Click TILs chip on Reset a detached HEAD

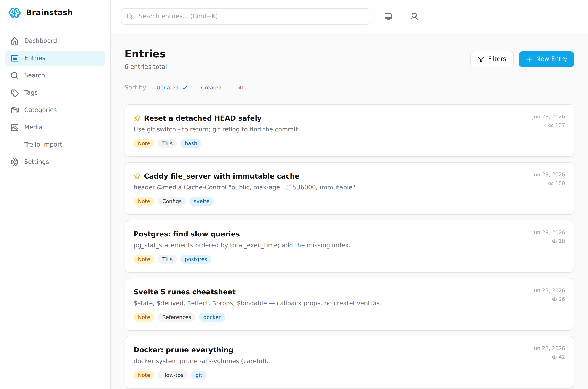click(x=167, y=144)
